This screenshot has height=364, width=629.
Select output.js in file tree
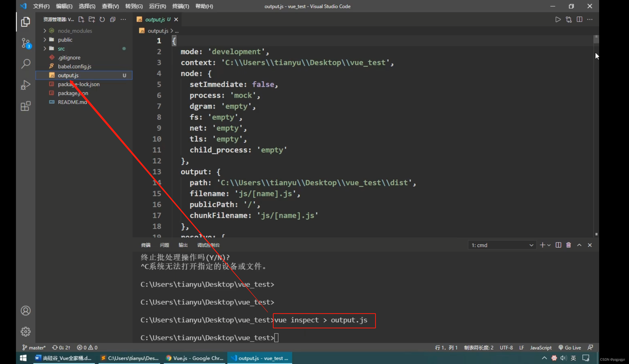[84, 75]
